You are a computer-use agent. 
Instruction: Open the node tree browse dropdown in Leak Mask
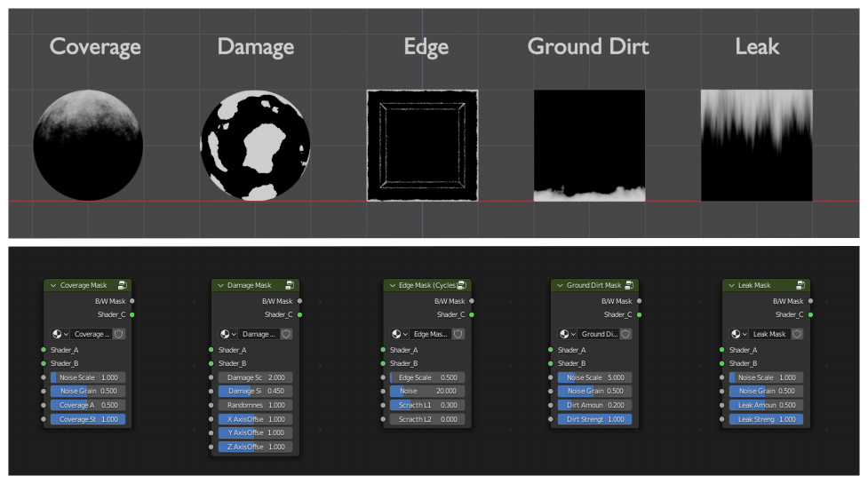click(738, 334)
